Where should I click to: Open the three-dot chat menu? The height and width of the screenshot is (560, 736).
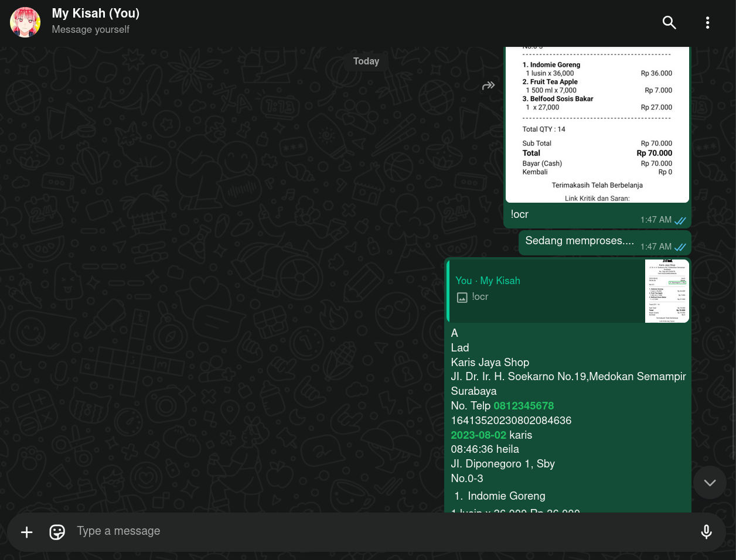[707, 23]
